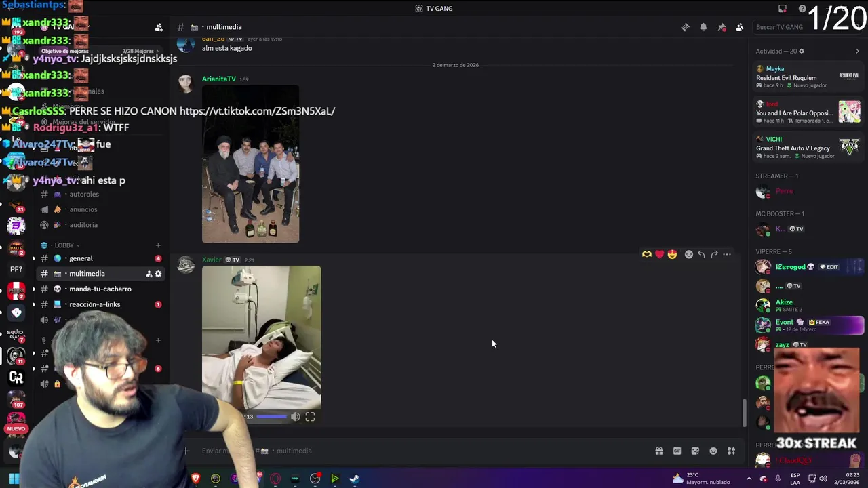Viewport: 868px width, 488px height.
Task: Open Opera GX from taskbar
Action: click(x=275, y=479)
